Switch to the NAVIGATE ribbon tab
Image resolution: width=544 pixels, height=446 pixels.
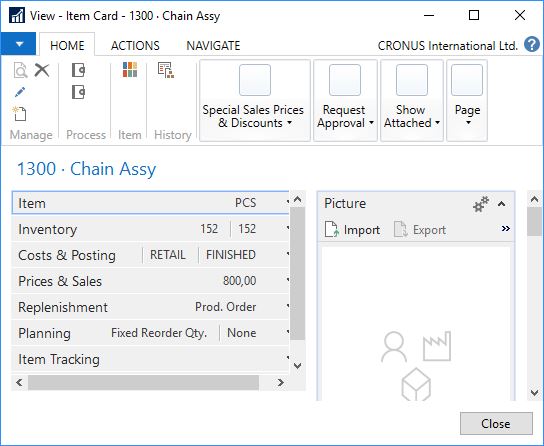[213, 45]
